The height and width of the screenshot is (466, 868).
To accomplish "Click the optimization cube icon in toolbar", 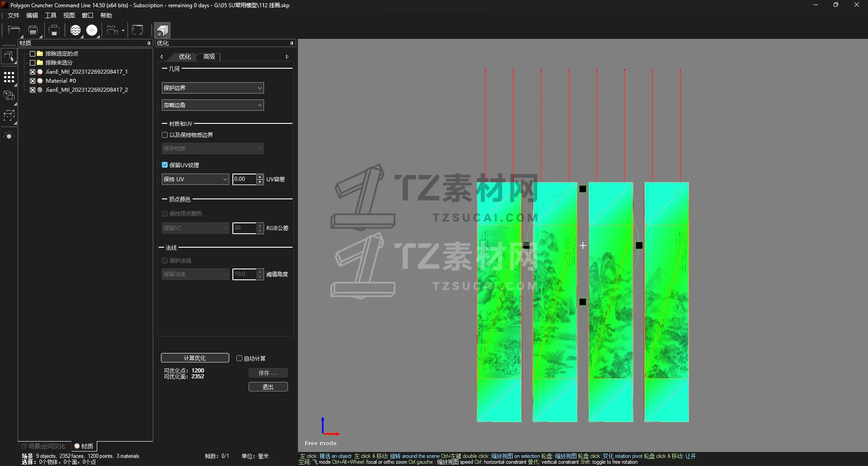I will click(162, 30).
